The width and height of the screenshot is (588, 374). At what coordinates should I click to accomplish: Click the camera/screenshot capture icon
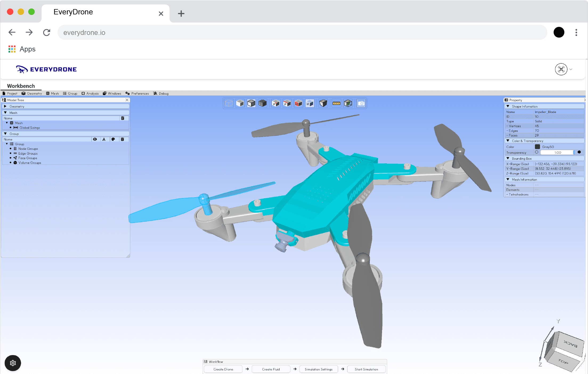click(362, 103)
